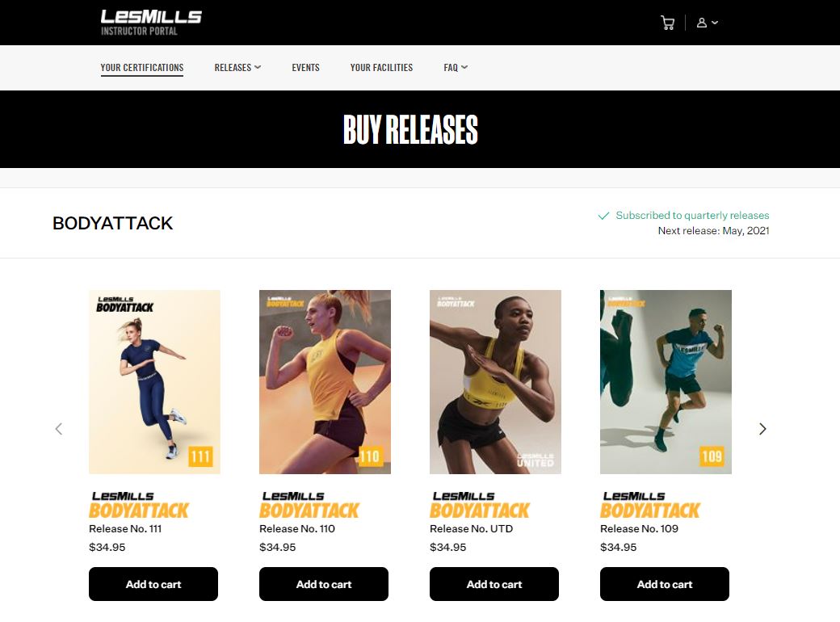Click the Subscribed to quarterly releases checkmark
The width and height of the screenshot is (840, 622).
(x=603, y=216)
